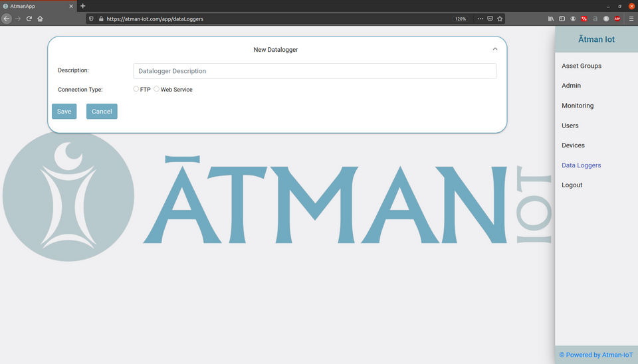View site security padlock info

pos(101,19)
